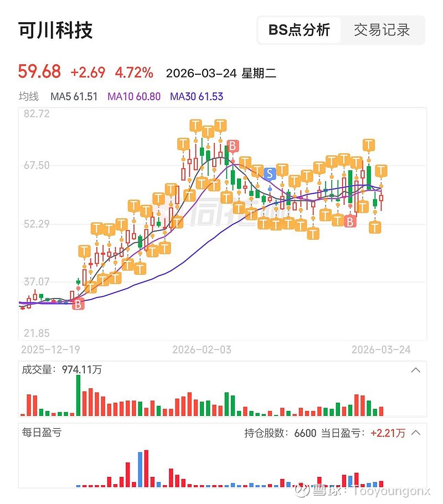
Task: Click the Xueqiu snowball logo at bottom right
Action: [302, 491]
